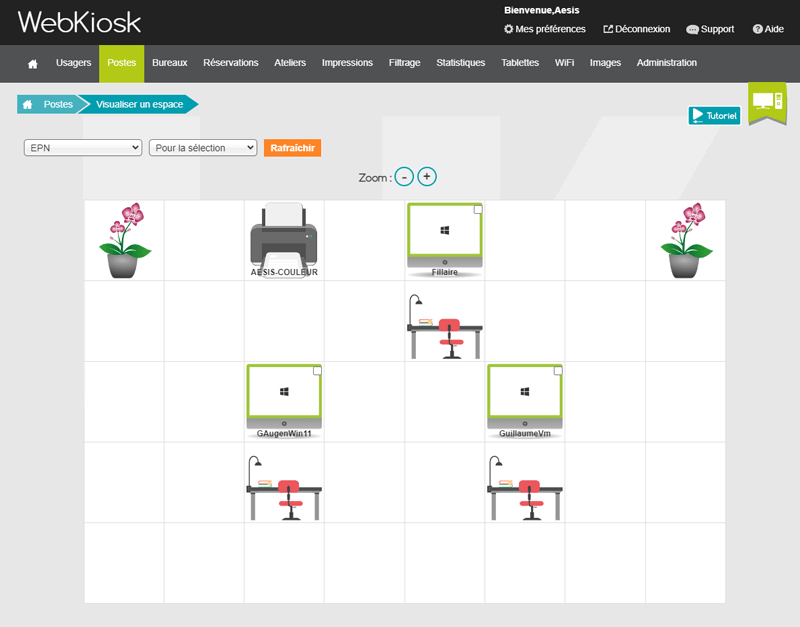Open the Images menu
The height and width of the screenshot is (627, 800).
point(605,63)
